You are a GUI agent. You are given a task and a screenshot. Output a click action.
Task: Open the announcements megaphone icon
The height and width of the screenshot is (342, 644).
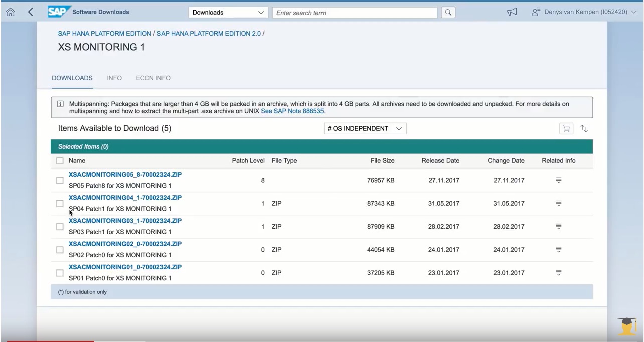[x=512, y=12]
